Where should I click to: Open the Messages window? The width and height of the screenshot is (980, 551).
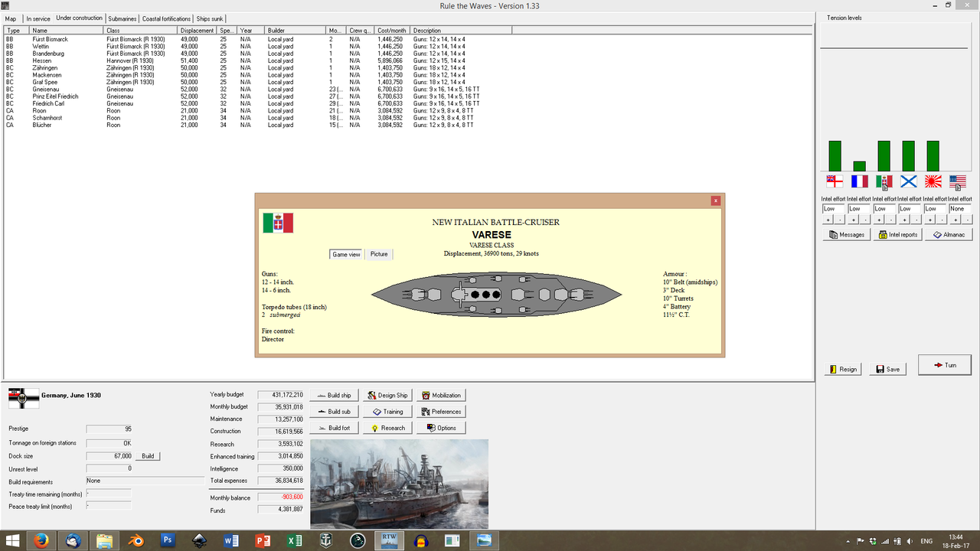(846, 234)
